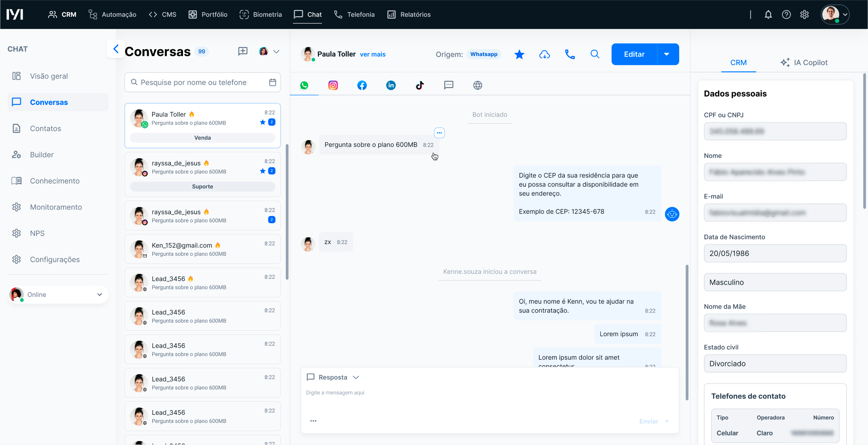Click the 'ver mais' link
The width and height of the screenshot is (868, 445).
click(x=372, y=54)
